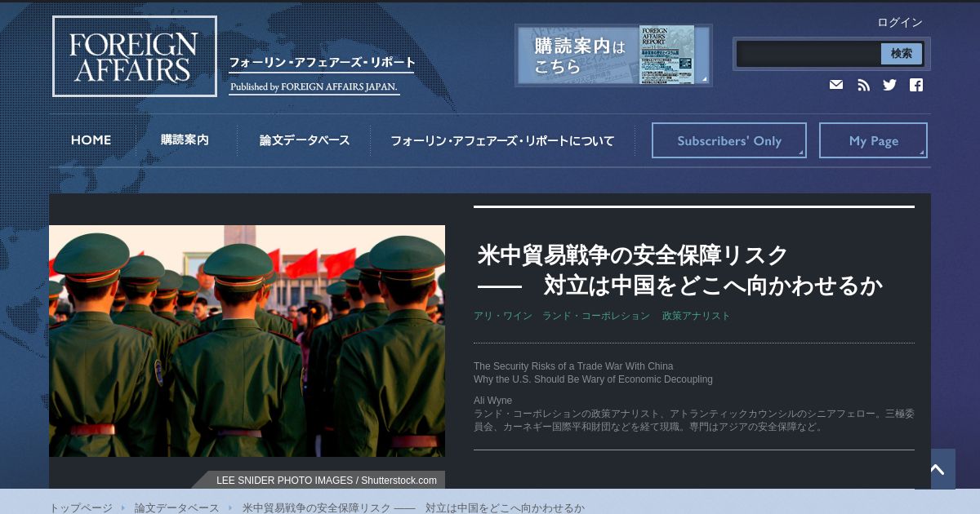Open 論文データベース navigation item
This screenshot has width=980, height=514.
tap(305, 140)
